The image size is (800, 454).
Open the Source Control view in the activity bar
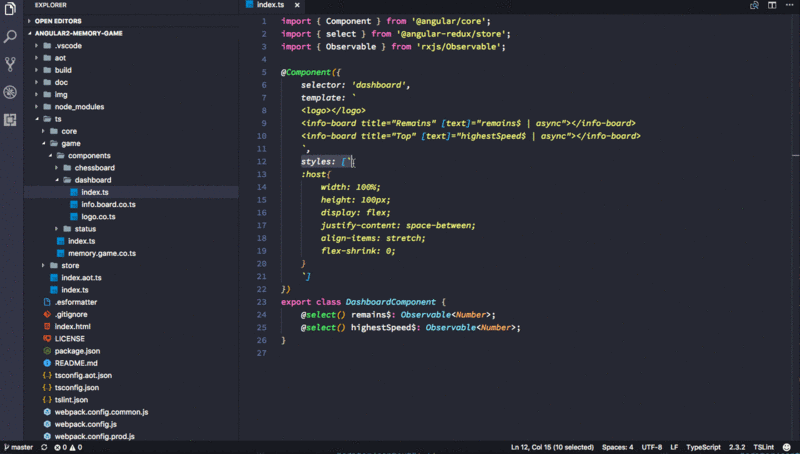[10, 64]
